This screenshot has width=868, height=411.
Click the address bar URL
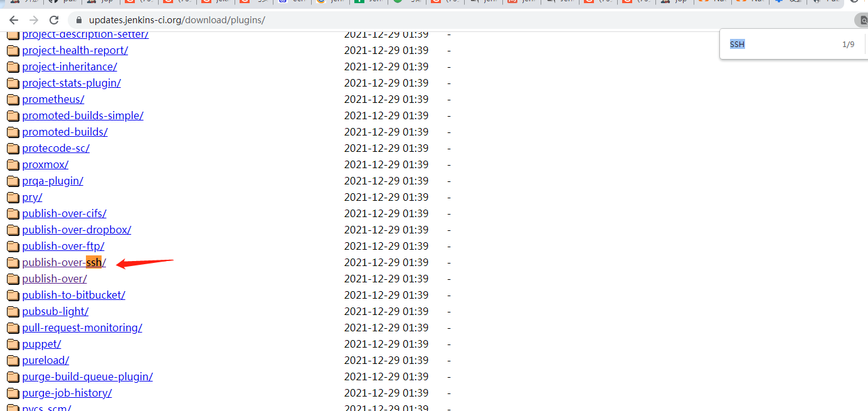pos(177,20)
